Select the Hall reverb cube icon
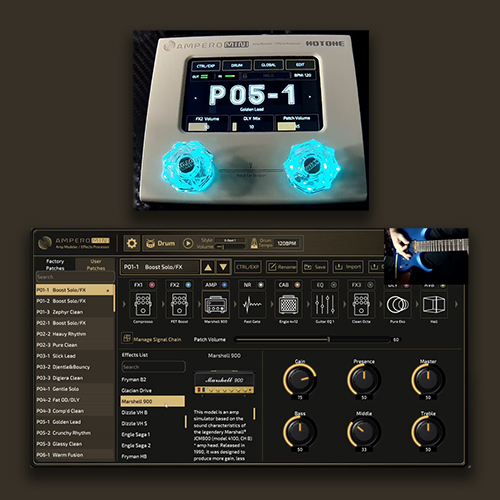Image resolution: width=500 pixels, height=500 pixels. point(434,304)
